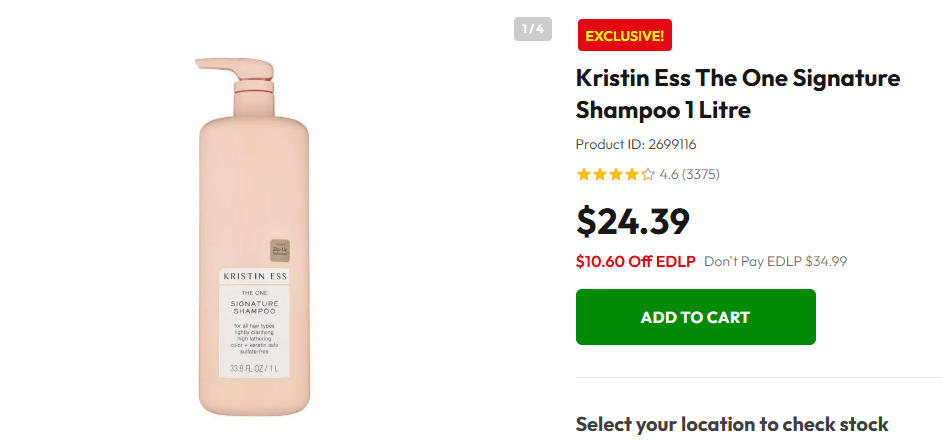Image resolution: width=942 pixels, height=444 pixels.
Task: Click the third rating star
Action: (x=616, y=175)
